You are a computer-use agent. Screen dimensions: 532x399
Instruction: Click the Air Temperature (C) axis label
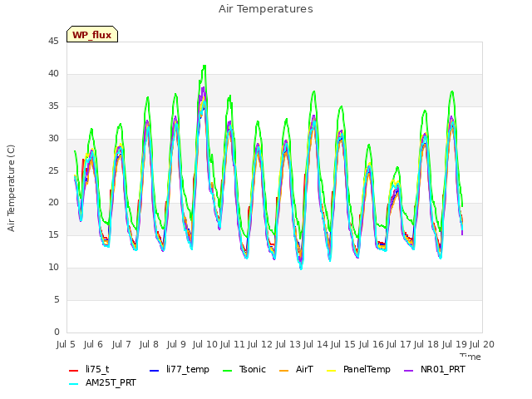[11, 188]
